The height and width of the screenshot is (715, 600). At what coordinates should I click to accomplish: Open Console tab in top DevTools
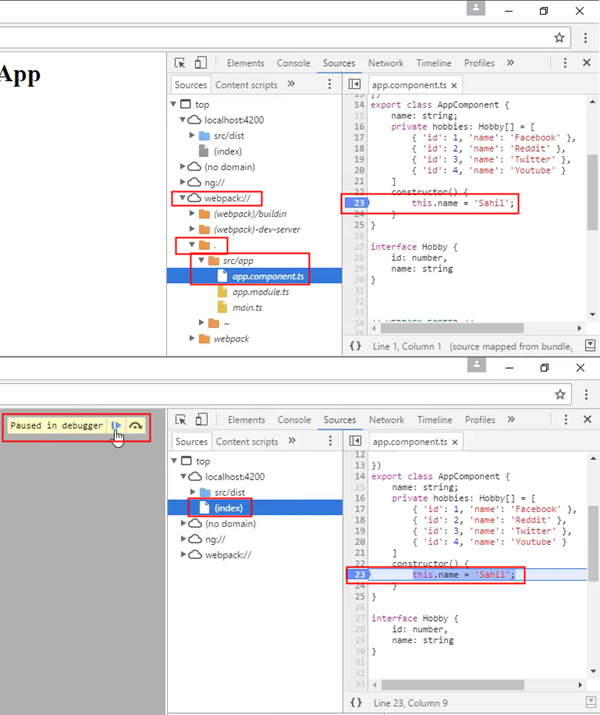[293, 63]
